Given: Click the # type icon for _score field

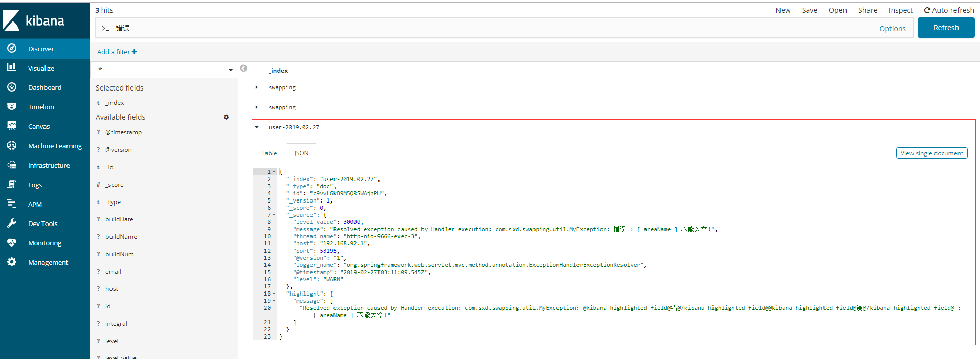Looking at the screenshot, I should [98, 185].
